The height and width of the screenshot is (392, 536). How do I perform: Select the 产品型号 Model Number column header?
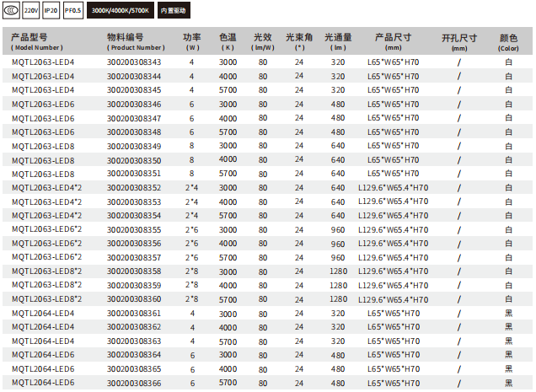(x=37, y=42)
